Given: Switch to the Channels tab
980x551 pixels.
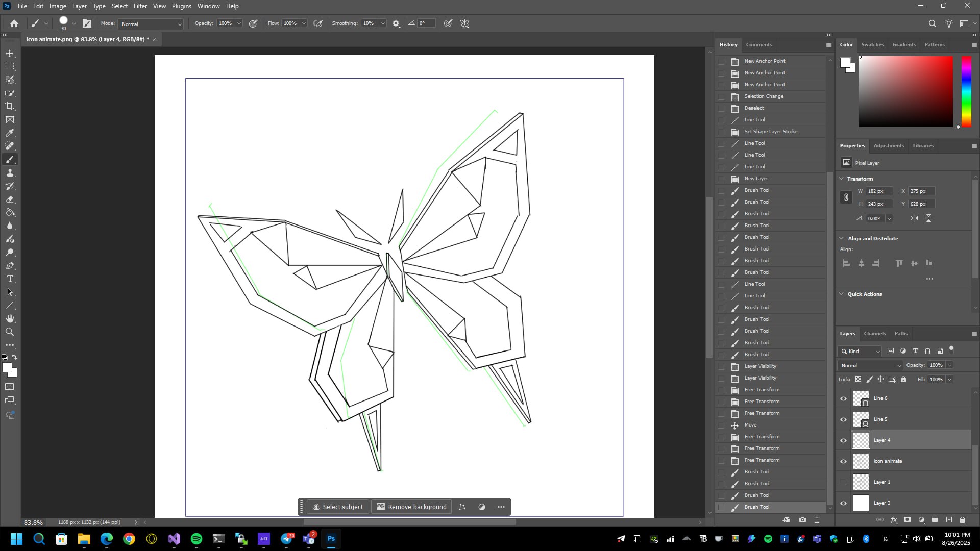Looking at the screenshot, I should (x=874, y=334).
